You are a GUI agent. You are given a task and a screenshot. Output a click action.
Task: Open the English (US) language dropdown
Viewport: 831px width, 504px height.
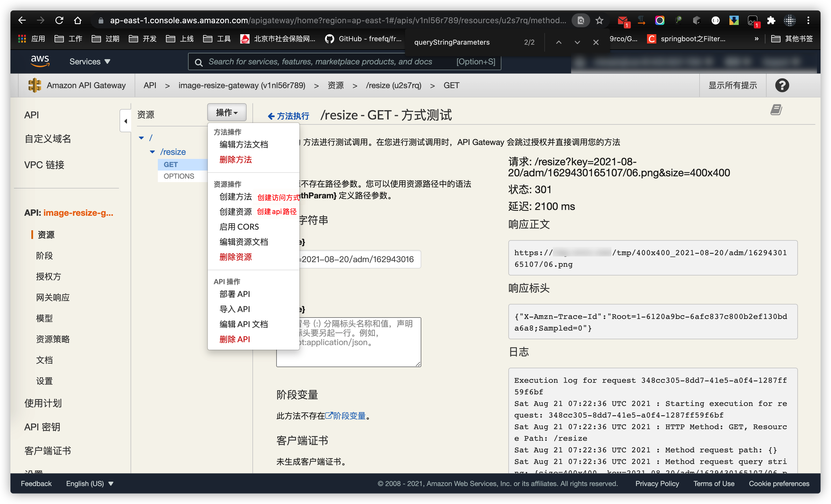(90, 483)
